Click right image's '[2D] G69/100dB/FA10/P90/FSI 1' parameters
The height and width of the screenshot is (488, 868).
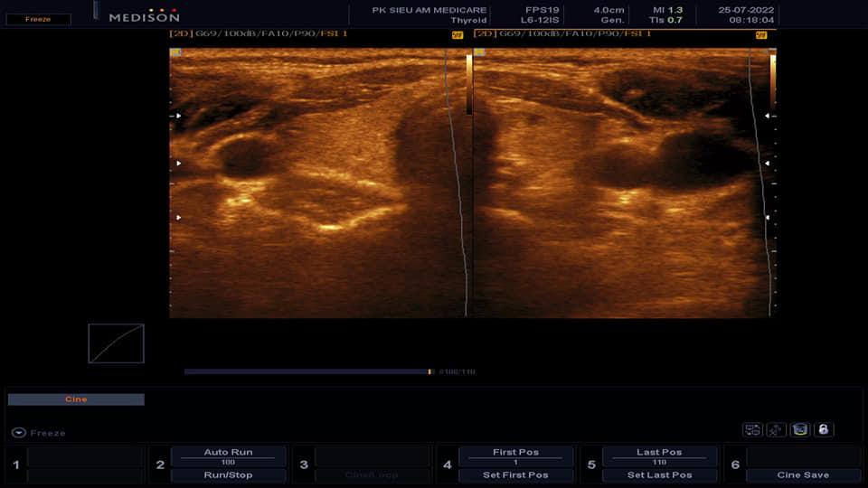(x=562, y=33)
